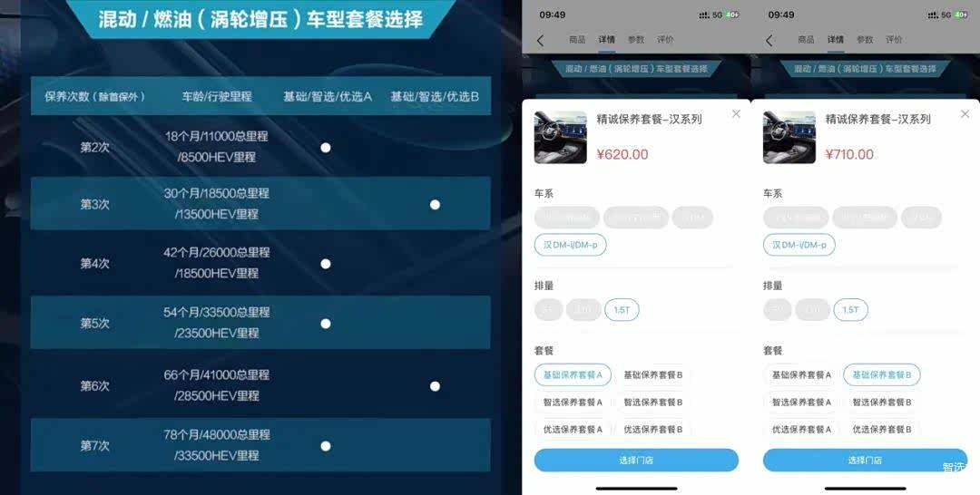
Task: Pick the 1.5T displacement chip in the ¥710.00 sheet
Action: pyautogui.click(x=850, y=310)
